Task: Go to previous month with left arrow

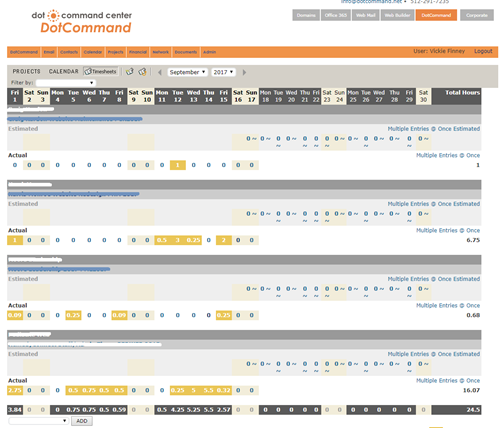Action: coord(160,72)
